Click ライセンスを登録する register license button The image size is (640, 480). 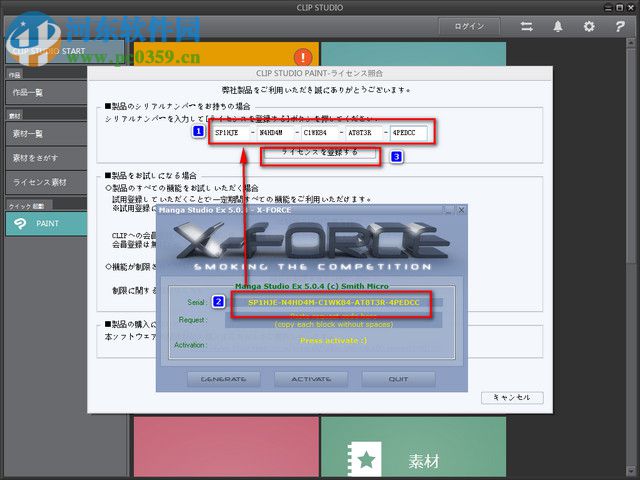pos(320,153)
